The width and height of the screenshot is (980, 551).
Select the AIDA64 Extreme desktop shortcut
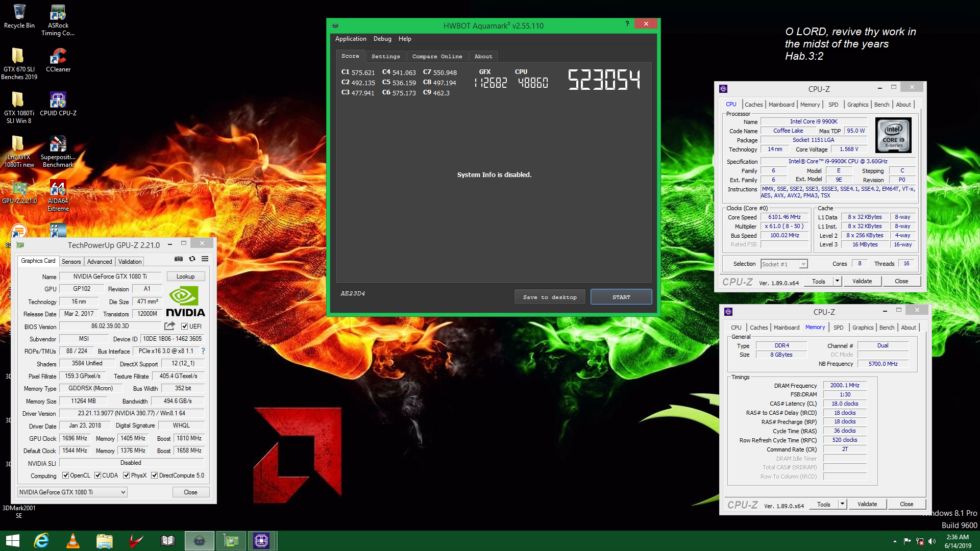(58, 195)
